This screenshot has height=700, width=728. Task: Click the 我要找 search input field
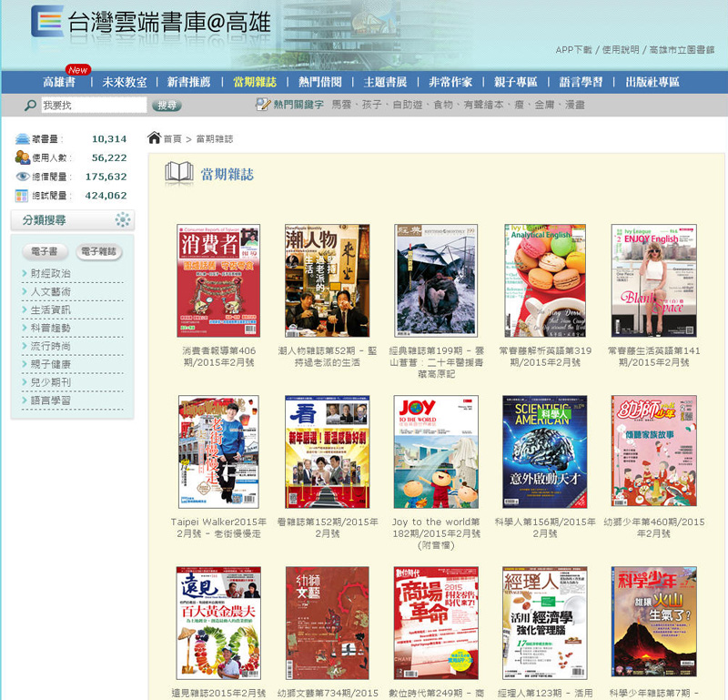[94, 105]
